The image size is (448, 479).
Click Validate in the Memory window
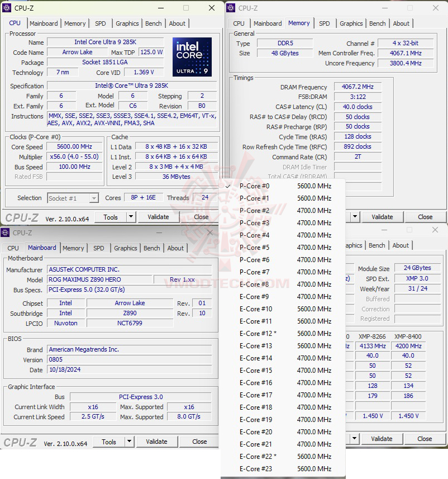[x=382, y=217]
